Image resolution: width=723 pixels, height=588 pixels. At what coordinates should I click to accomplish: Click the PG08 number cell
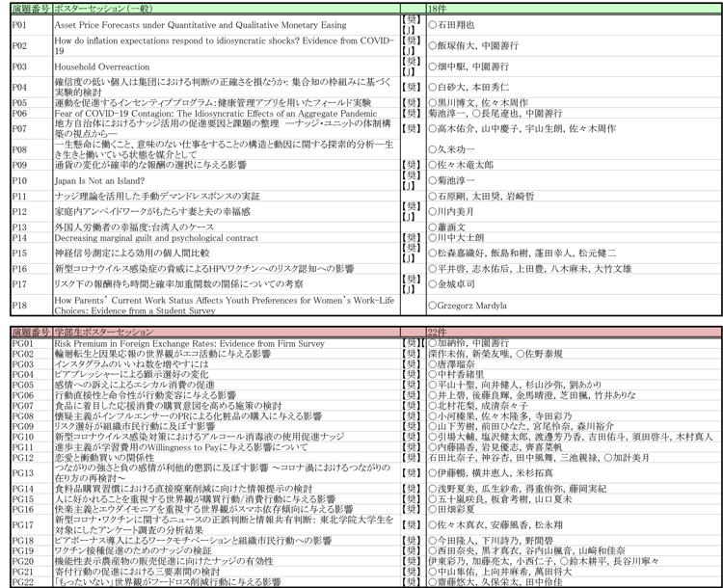click(32, 416)
